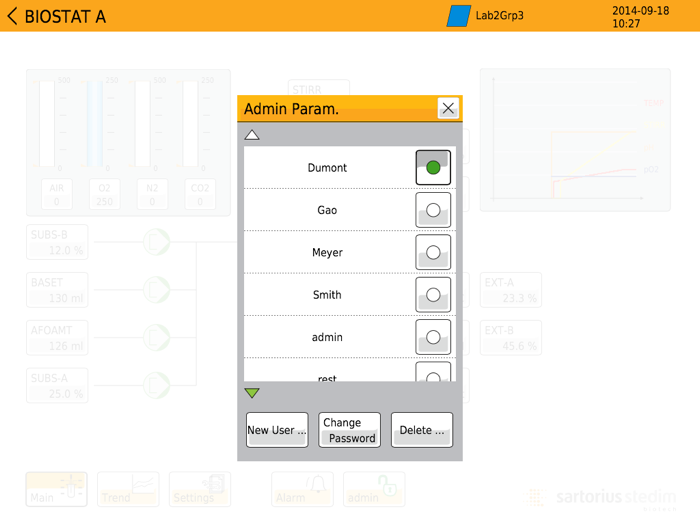Click the SUBS-A pump icon

pos(156,385)
